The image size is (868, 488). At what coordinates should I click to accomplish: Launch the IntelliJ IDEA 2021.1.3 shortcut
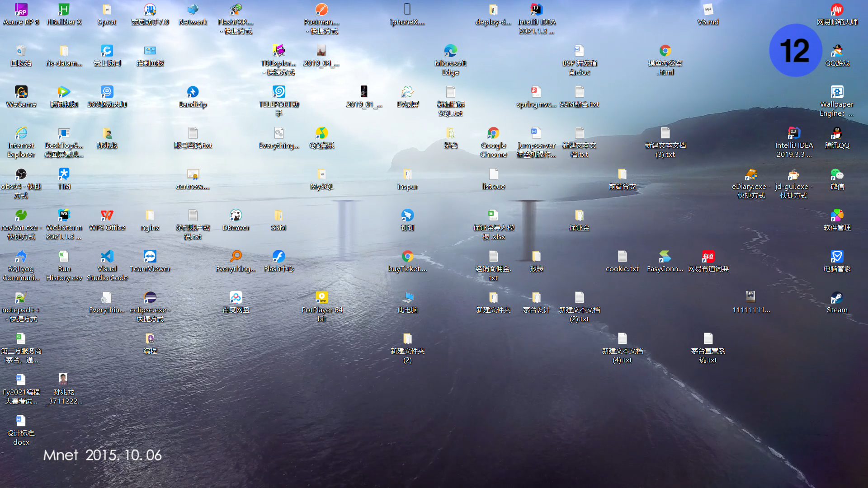point(537,19)
